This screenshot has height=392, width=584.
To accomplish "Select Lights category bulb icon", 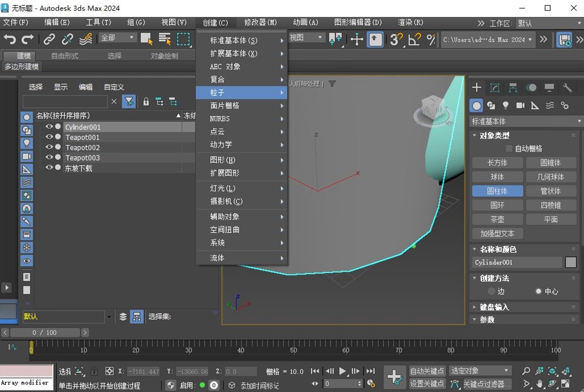I will (x=506, y=105).
